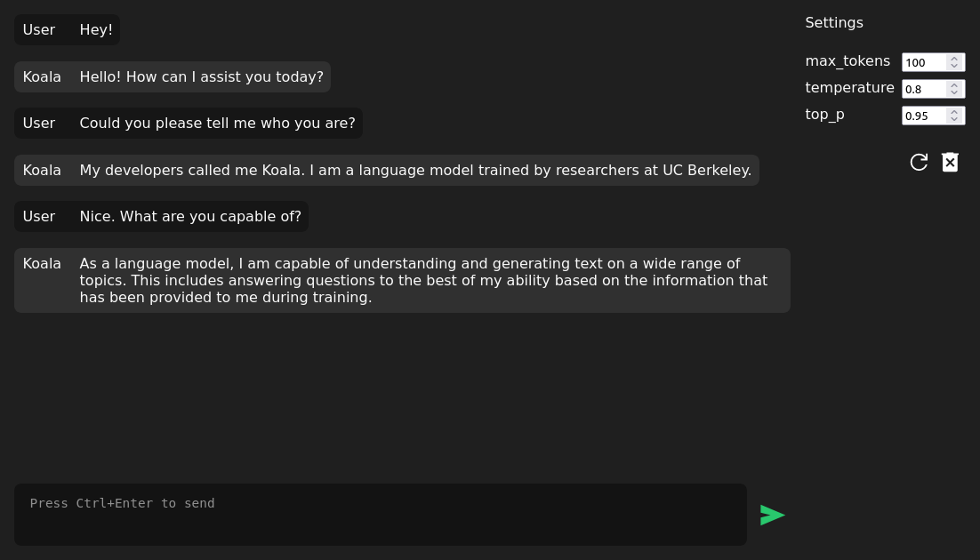Focus the message box labeled Press Ctrl+Enter to send

[381, 515]
